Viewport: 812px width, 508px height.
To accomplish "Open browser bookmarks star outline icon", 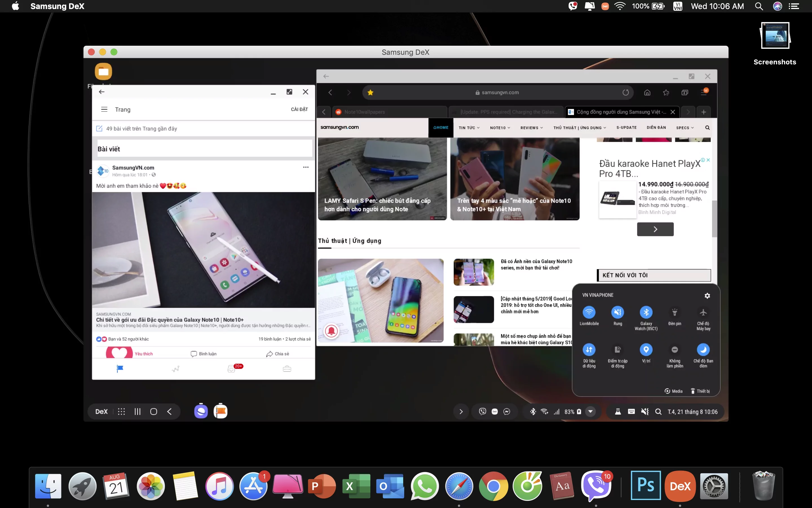I will (666, 92).
